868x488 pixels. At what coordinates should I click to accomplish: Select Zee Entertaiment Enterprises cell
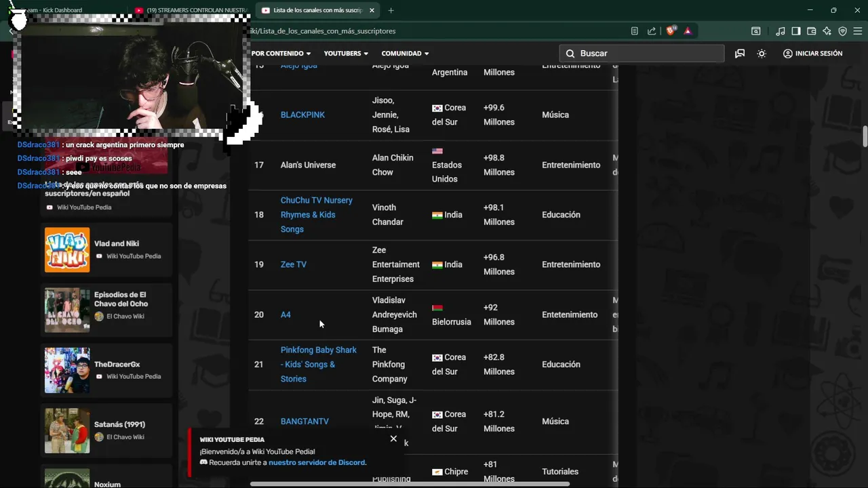396,265
